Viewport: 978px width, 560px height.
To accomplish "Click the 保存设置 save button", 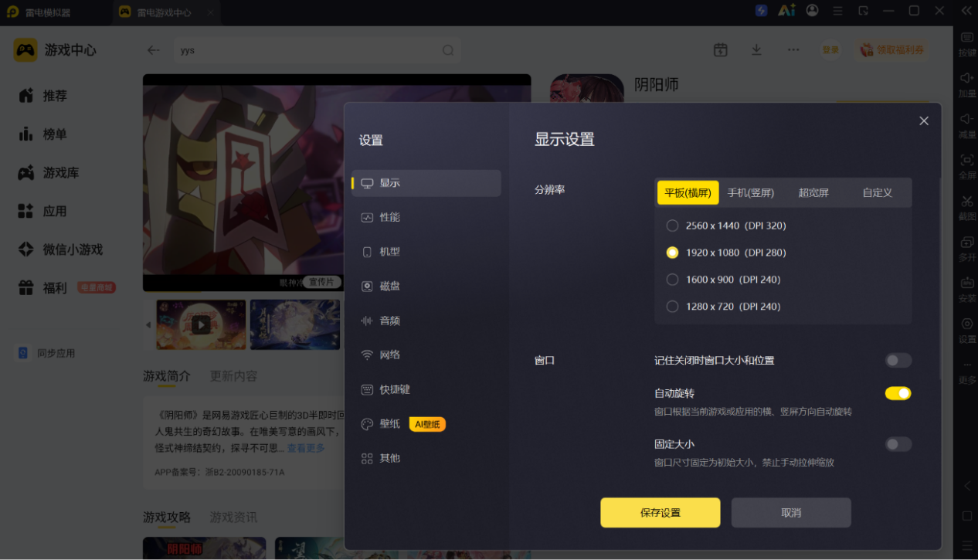I will point(660,512).
